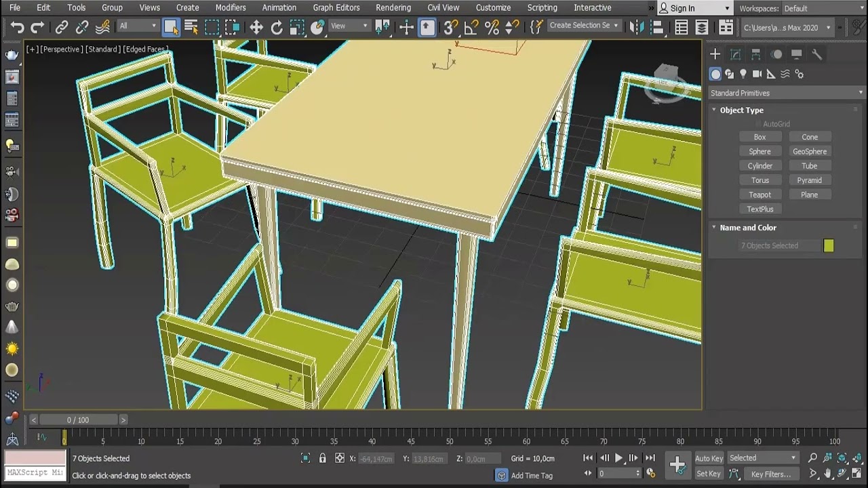The height and width of the screenshot is (488, 868).
Task: Open the selection filter All dropdown
Action: (138, 26)
